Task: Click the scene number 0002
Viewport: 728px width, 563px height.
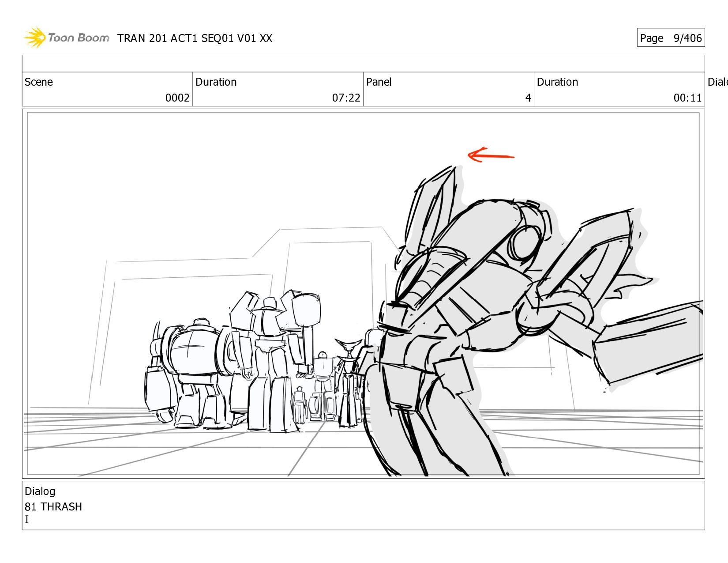Action: click(177, 98)
